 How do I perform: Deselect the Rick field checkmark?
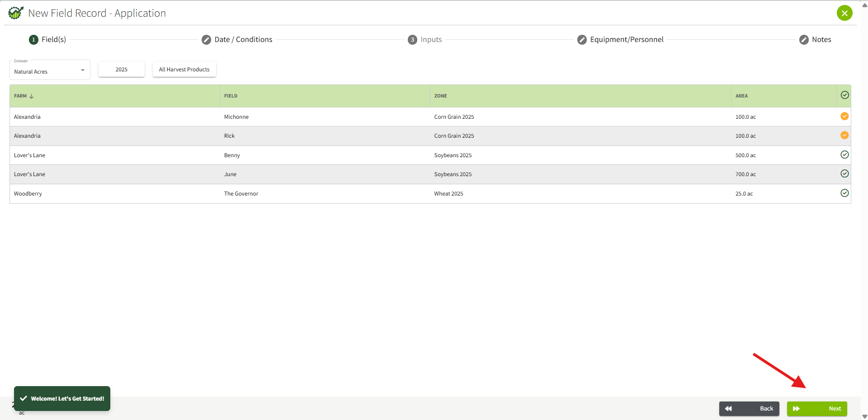point(844,135)
